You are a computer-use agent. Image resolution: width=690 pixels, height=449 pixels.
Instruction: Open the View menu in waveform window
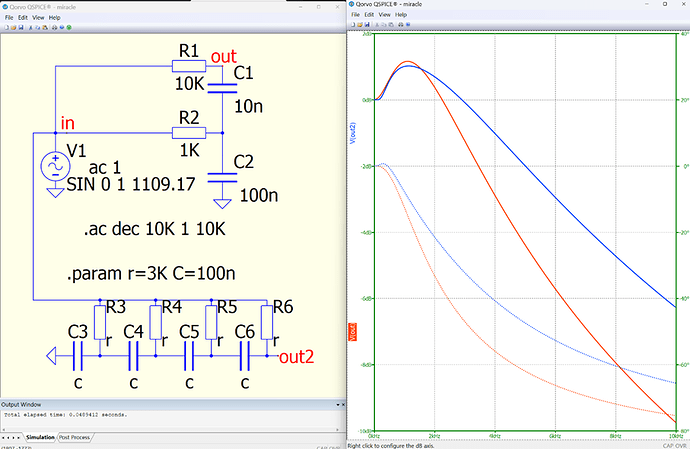pos(384,16)
